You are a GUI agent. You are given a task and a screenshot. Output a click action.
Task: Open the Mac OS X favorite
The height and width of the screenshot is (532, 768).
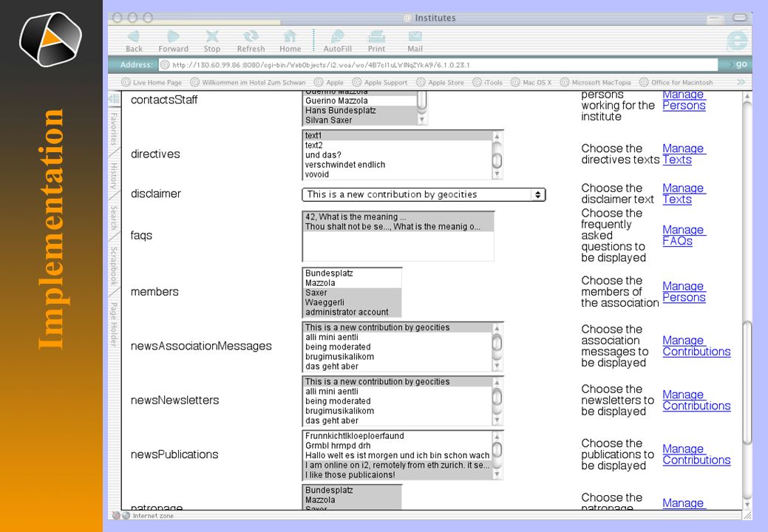tap(531, 82)
